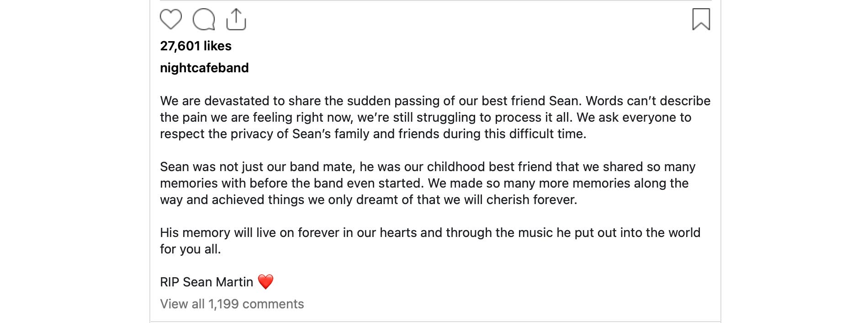Click the line starting "way and achieved things"
Screen dimensions: 868x323
(368, 199)
